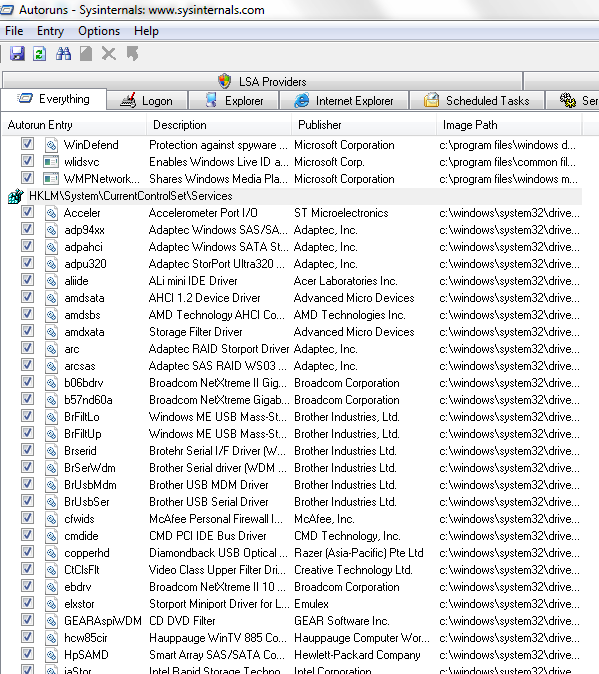
Task: Select 'CD DVD Filter' description
Action: click(182, 621)
